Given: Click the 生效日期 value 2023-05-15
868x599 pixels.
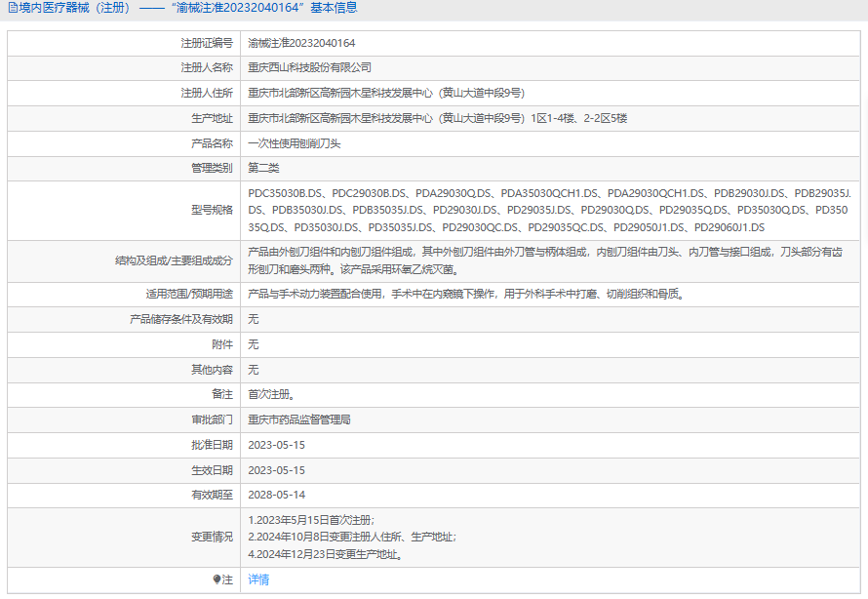Looking at the screenshot, I should [276, 470].
